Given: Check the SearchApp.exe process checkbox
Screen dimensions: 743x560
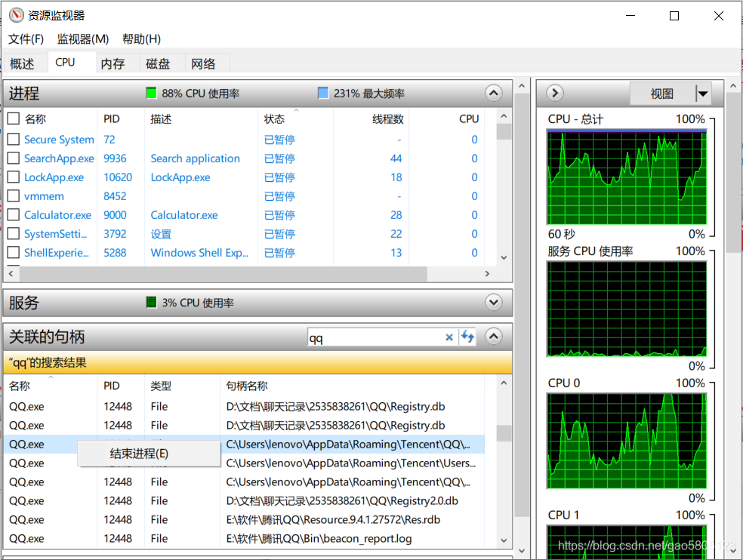Looking at the screenshot, I should tap(14, 158).
